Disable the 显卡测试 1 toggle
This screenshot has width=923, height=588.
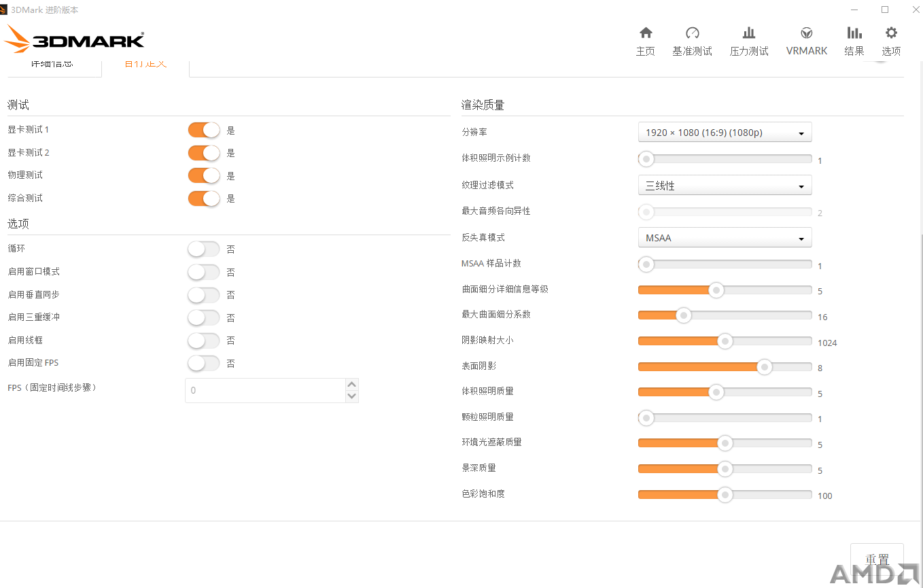[204, 130]
